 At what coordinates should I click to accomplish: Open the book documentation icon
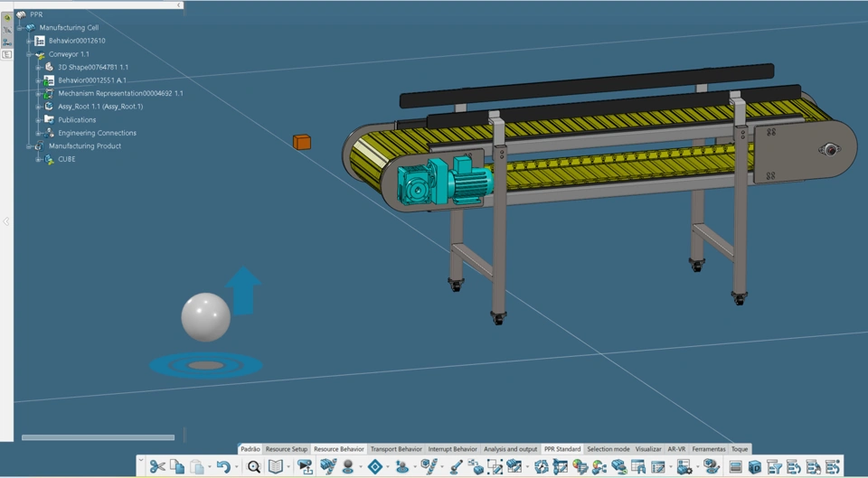coord(275,466)
